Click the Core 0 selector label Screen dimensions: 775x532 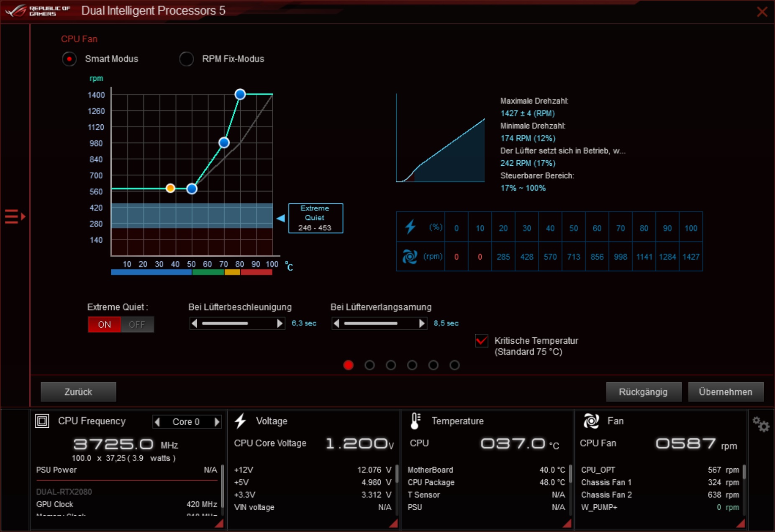pyautogui.click(x=186, y=422)
